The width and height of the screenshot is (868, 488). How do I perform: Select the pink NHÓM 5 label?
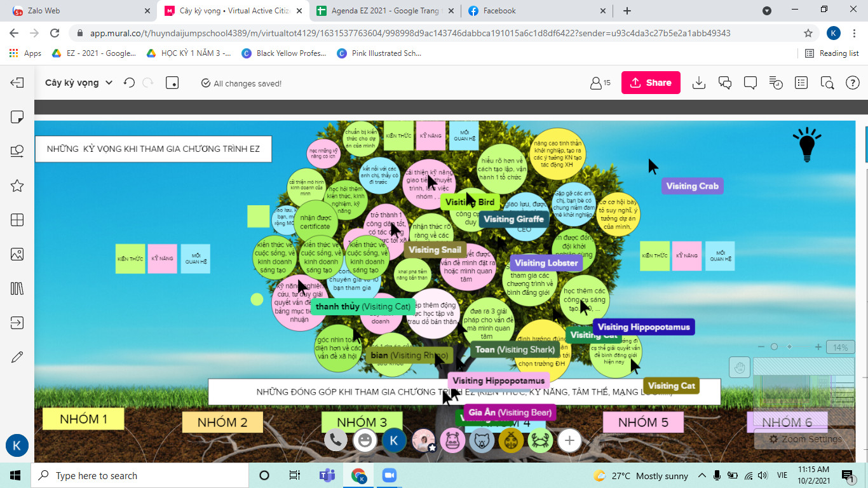pos(643,423)
